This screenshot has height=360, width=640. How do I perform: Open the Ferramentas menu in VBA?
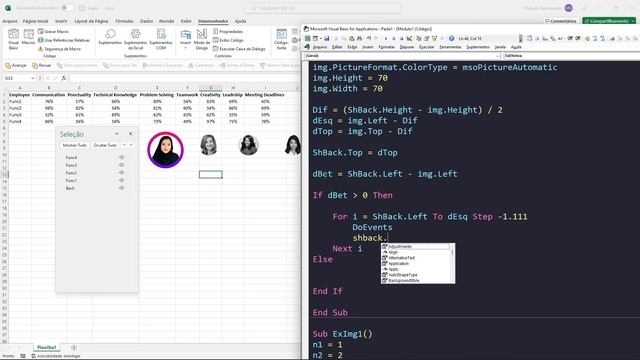pos(450,47)
